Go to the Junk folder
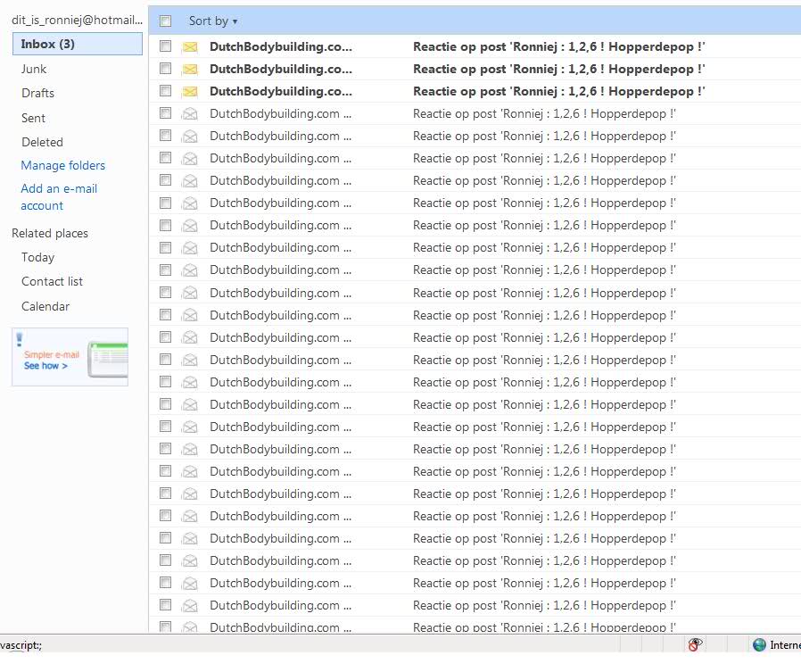The width and height of the screenshot is (801, 672). point(34,69)
